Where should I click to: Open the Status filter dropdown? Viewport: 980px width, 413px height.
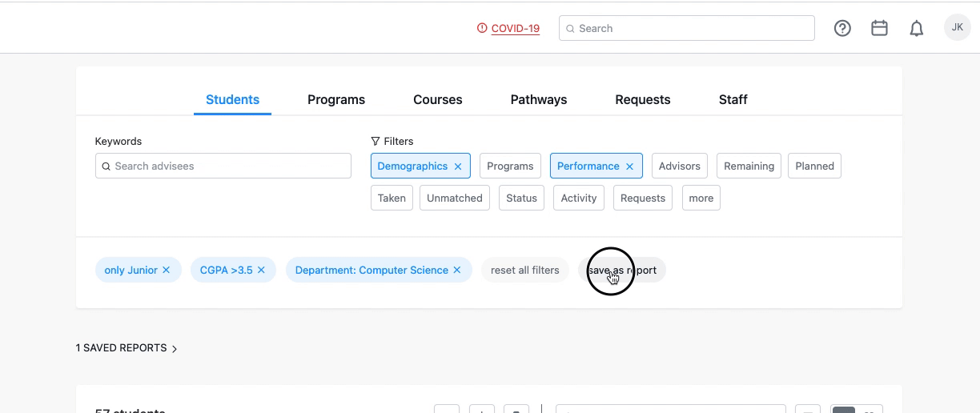521,198
